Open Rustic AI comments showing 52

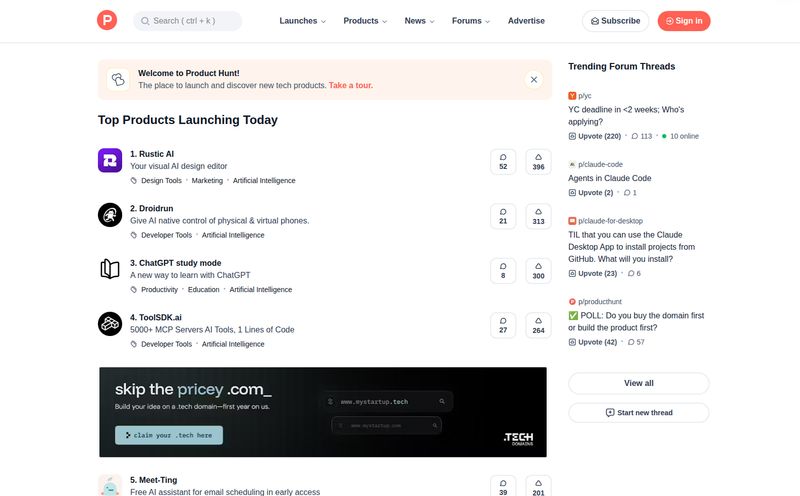503,162
